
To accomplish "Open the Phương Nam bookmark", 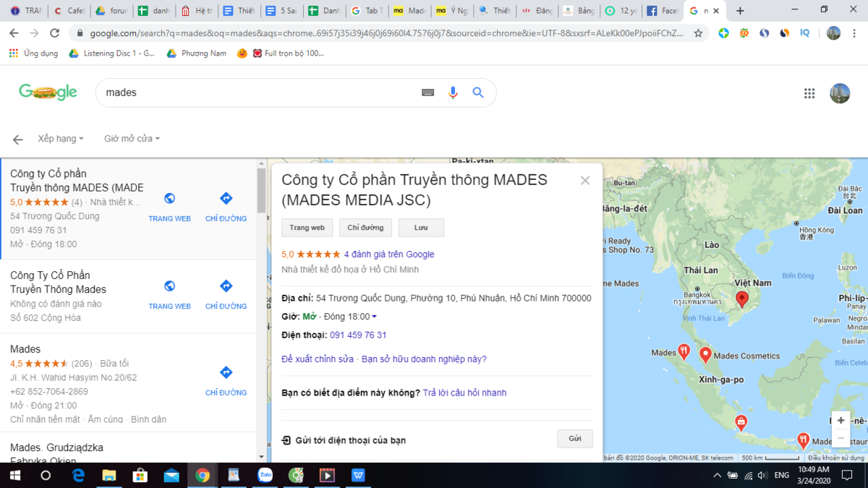I will [x=196, y=53].
